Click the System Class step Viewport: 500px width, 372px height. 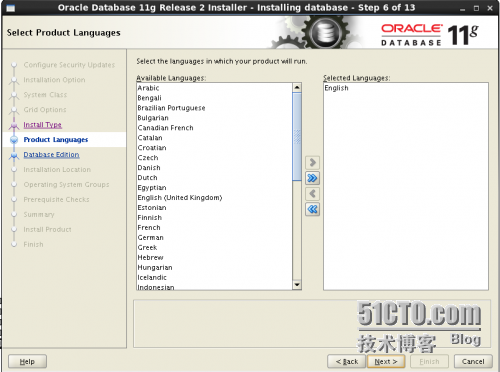point(45,95)
